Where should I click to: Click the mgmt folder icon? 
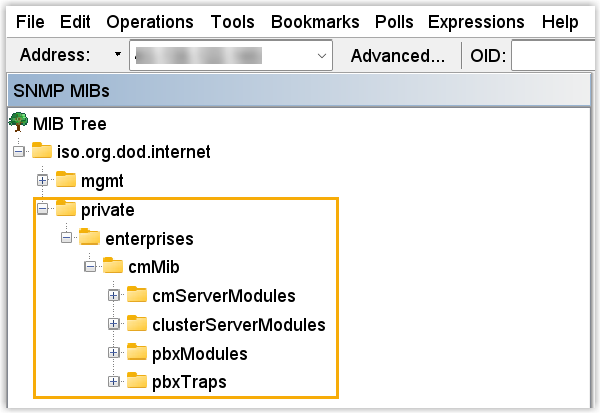[x=65, y=181]
